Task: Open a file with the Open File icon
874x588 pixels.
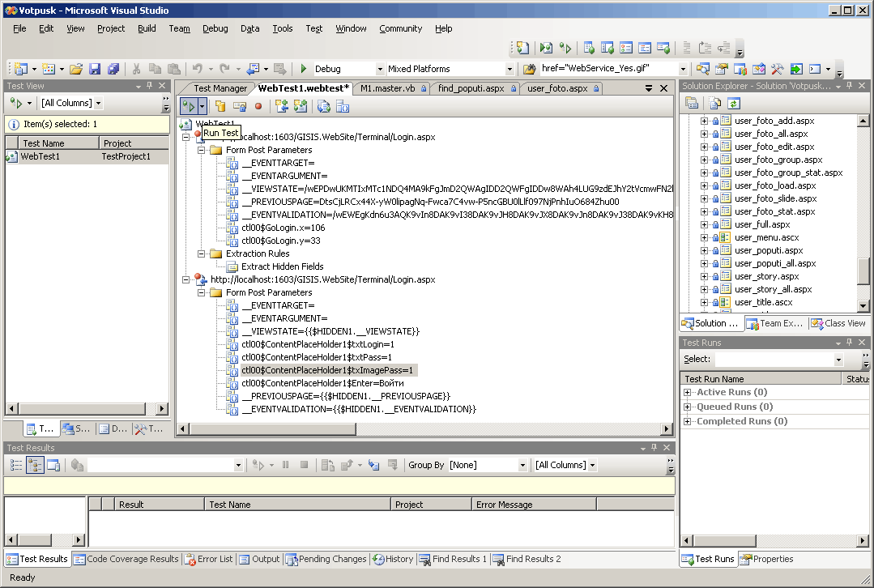Action: pos(76,69)
